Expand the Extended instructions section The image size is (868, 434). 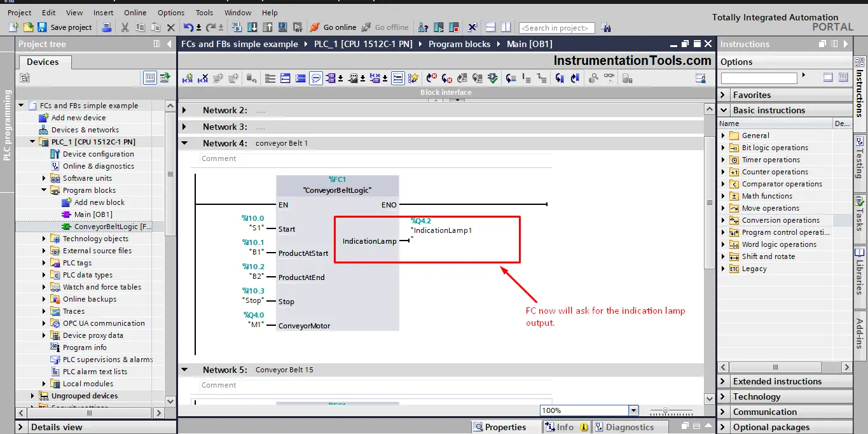[x=723, y=381]
